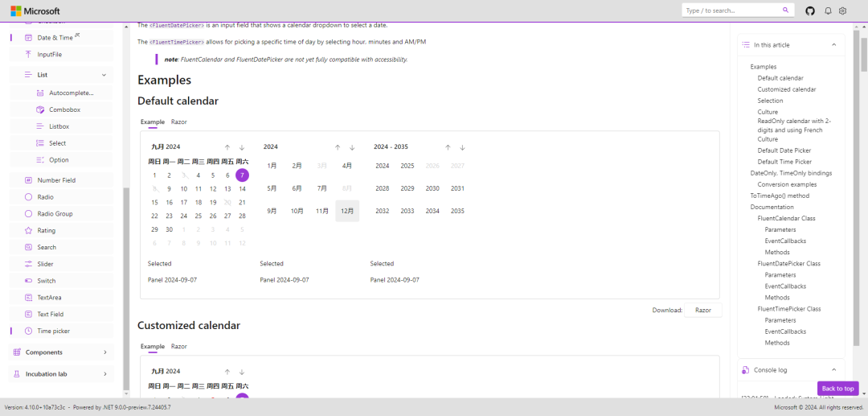Expand the Components navigation group
The image size is (868, 416).
click(x=104, y=352)
